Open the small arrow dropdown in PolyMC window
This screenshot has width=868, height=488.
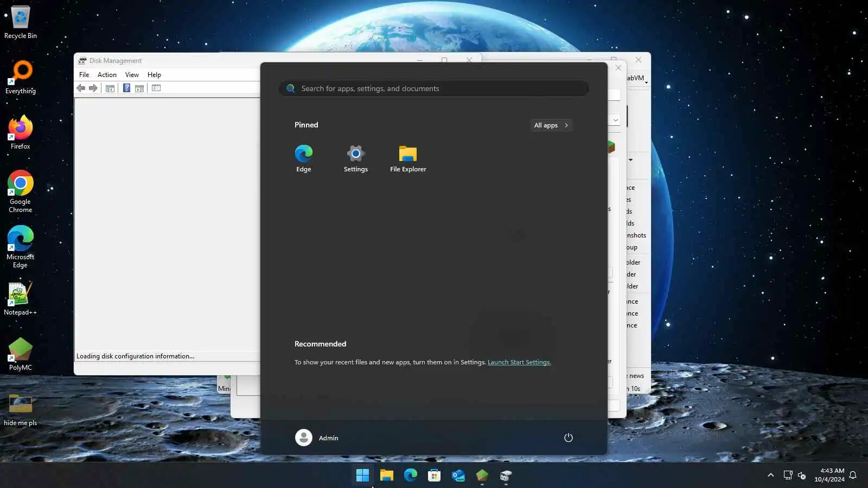point(630,160)
